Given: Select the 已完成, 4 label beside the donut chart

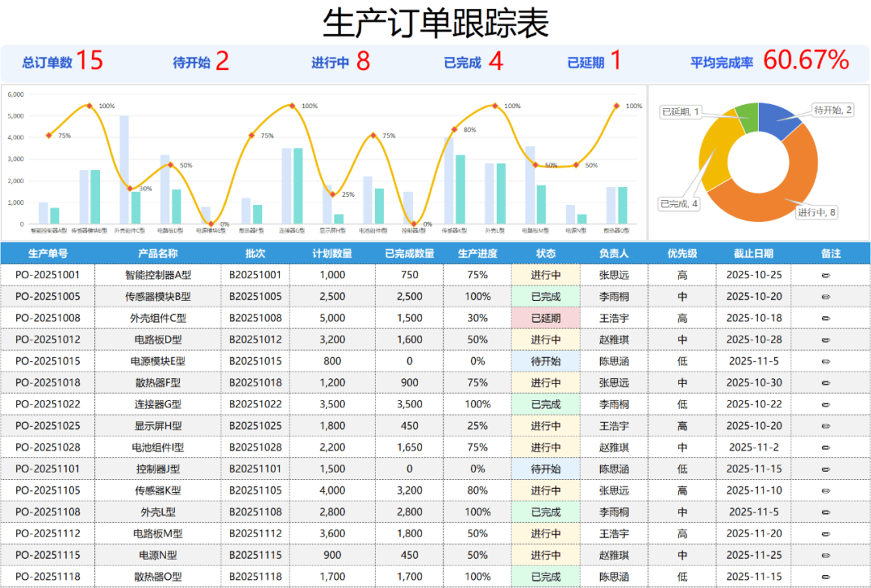Looking at the screenshot, I should (x=679, y=204).
